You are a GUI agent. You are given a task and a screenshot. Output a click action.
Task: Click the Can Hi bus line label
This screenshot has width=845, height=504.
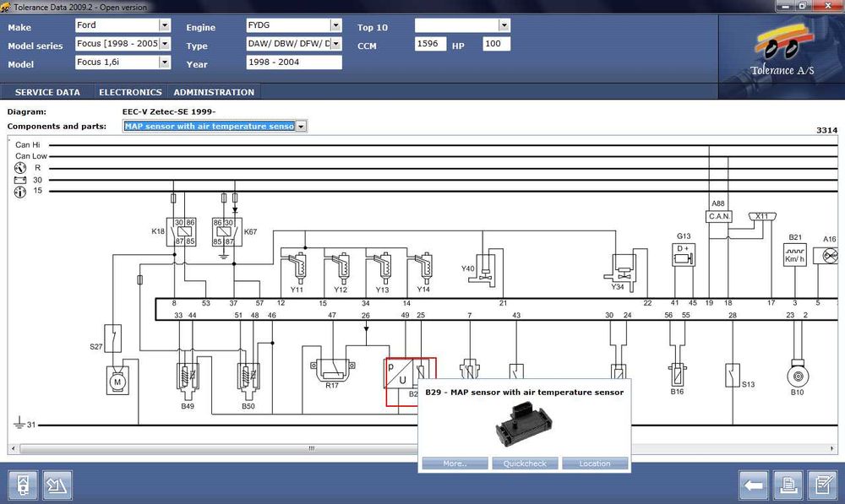pos(28,144)
